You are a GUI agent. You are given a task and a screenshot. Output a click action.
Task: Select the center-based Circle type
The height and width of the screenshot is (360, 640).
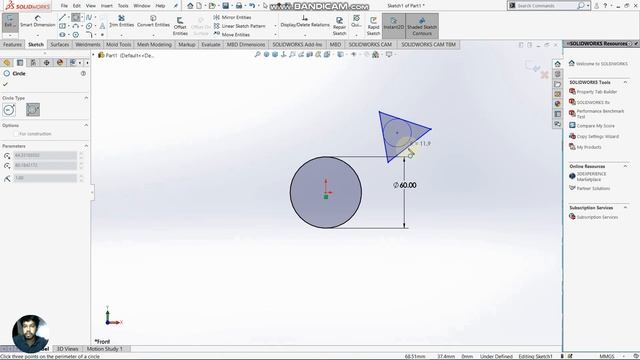9,109
